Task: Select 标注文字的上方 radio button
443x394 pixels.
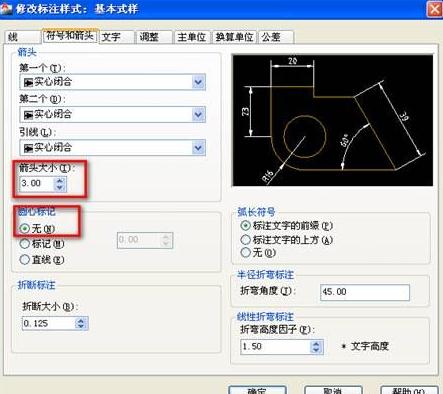Action: (x=245, y=240)
